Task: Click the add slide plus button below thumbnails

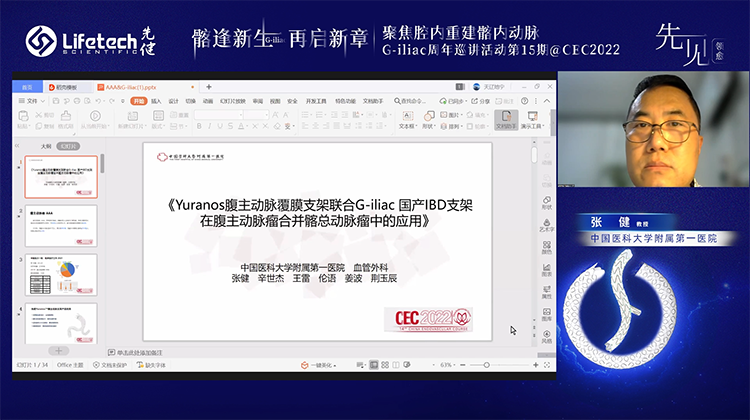Action: pyautogui.click(x=58, y=351)
